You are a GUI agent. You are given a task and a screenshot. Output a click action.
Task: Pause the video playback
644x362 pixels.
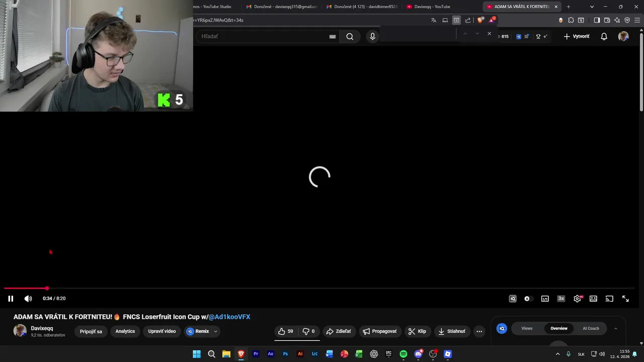pyautogui.click(x=11, y=299)
